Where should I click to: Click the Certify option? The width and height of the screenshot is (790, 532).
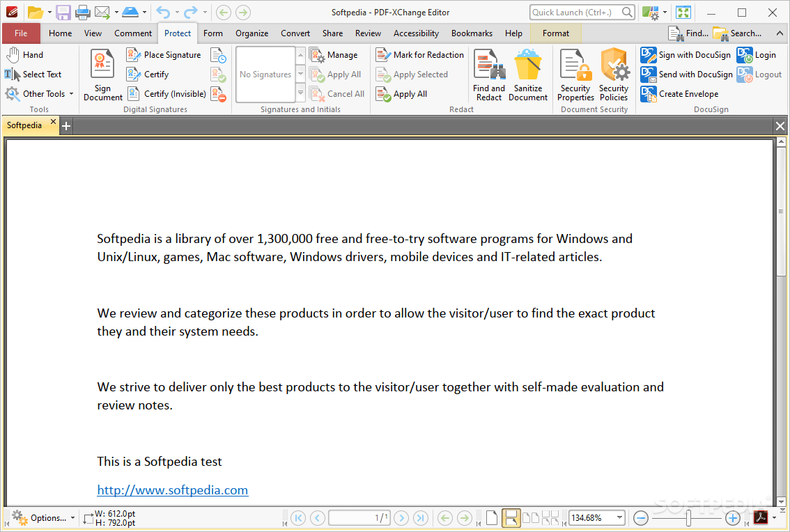148,75
